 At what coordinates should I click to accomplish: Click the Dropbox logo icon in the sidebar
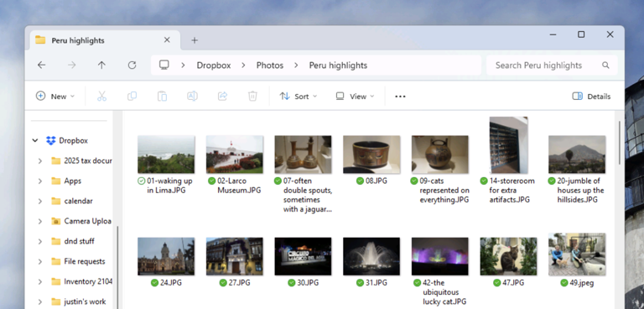click(x=51, y=141)
